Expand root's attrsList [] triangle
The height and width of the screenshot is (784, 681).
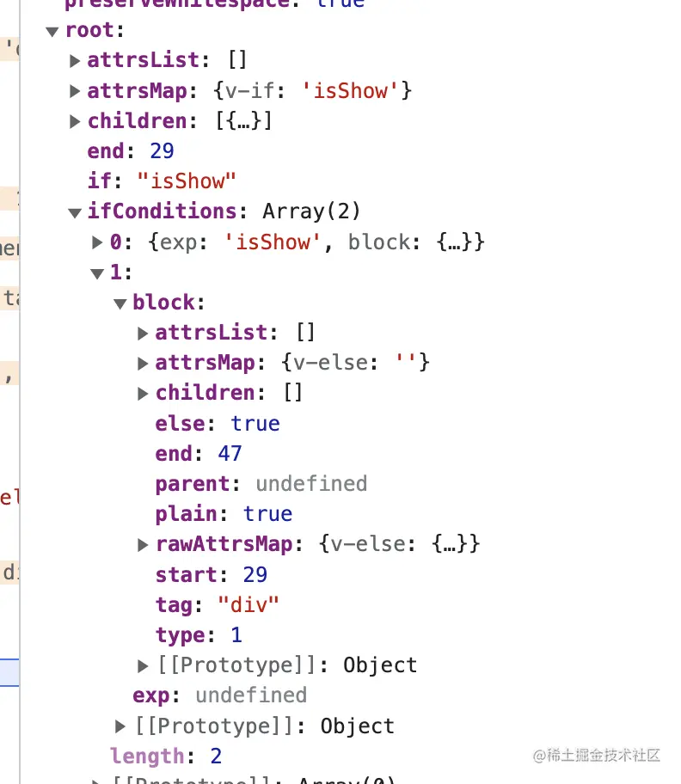pyautogui.click(x=75, y=62)
